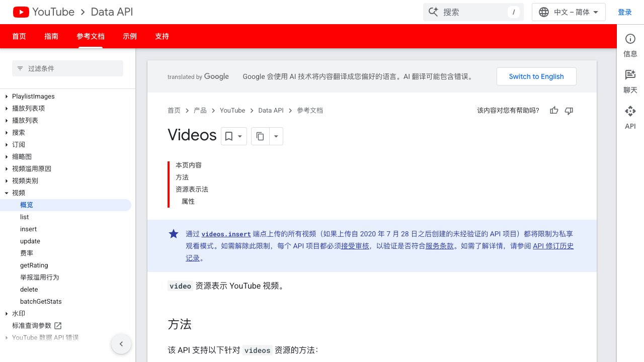This screenshot has width=644, height=362.
Task: Click the YouTube logo icon
Action: pyautogui.click(x=21, y=12)
